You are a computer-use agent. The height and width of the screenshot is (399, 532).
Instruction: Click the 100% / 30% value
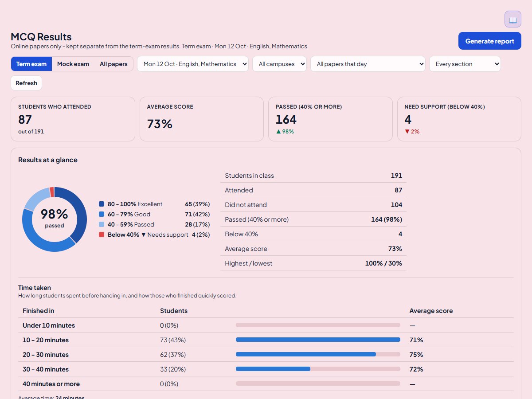point(383,263)
